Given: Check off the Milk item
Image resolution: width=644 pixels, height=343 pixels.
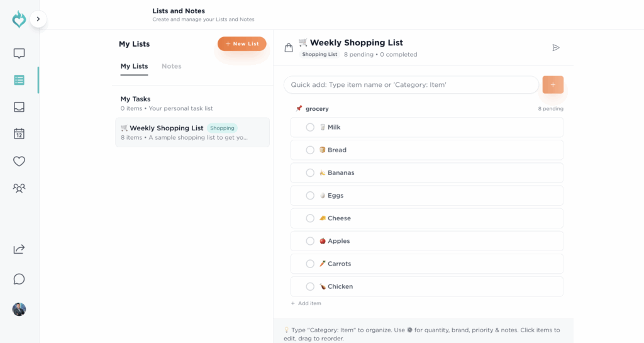Looking at the screenshot, I should coord(310,127).
